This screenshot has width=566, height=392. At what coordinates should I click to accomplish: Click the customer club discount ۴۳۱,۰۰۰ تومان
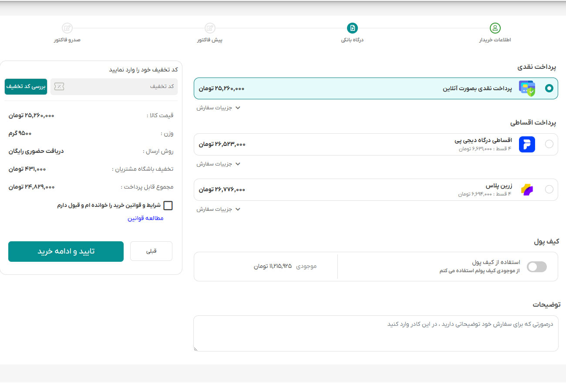[27, 169]
